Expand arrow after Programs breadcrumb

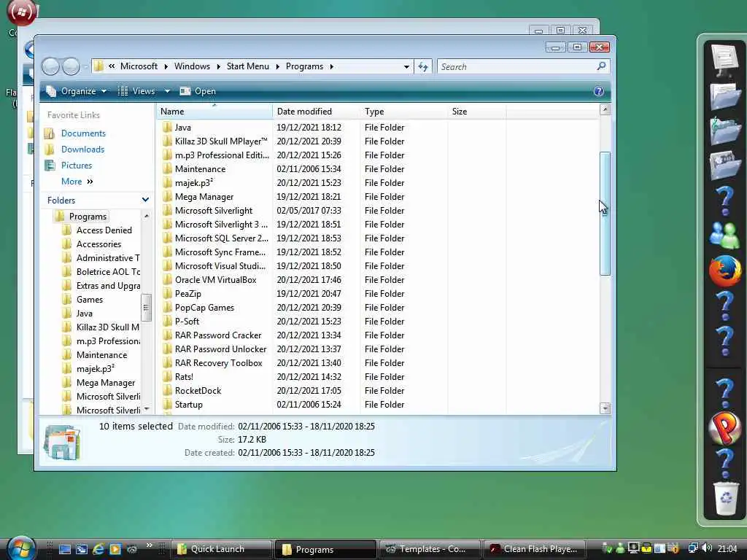tap(332, 66)
